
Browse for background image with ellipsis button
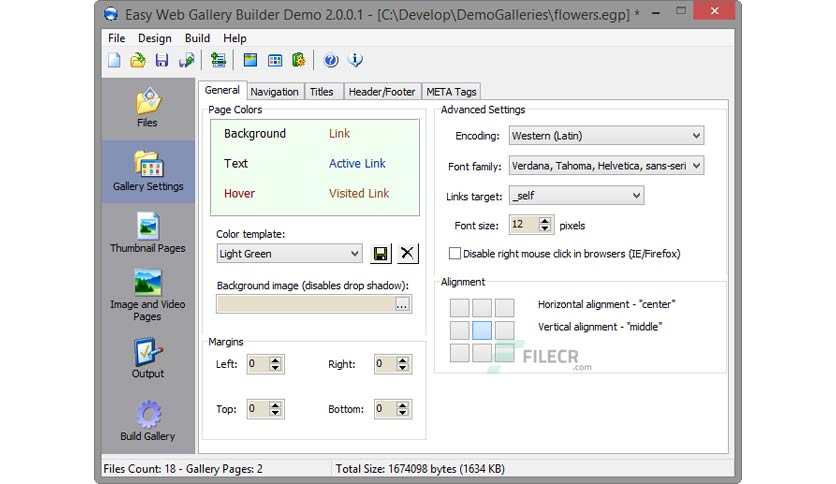click(x=402, y=304)
